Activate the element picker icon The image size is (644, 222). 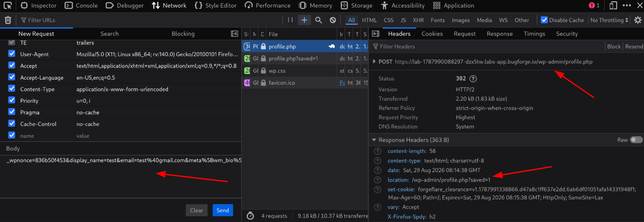(8, 5)
